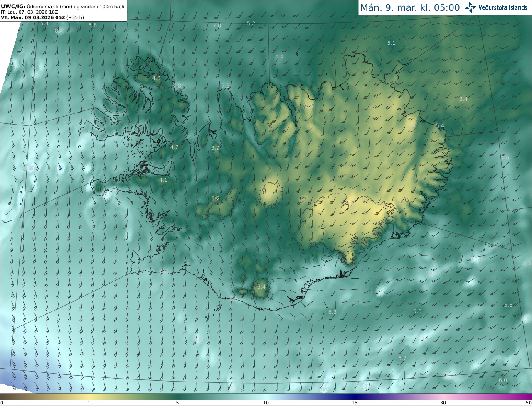This screenshot has width=532, height=406.
Task: Click the 4.1 value on the map
Action: (x=163, y=180)
